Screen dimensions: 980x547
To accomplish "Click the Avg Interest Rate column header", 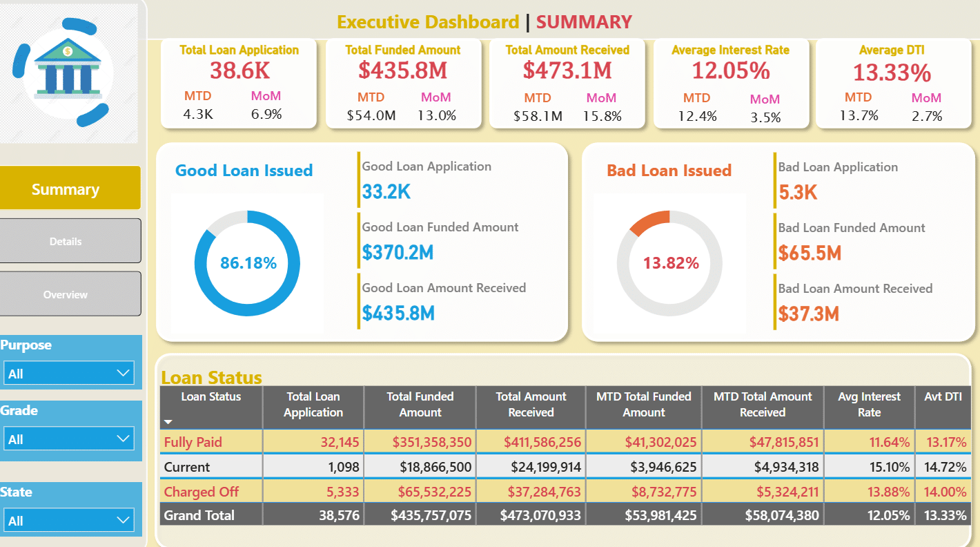I will 869,405.
